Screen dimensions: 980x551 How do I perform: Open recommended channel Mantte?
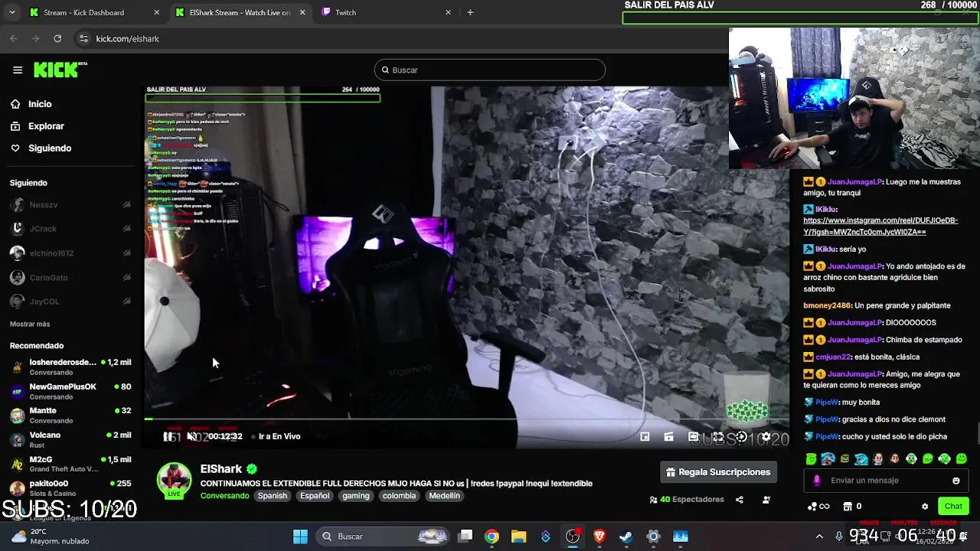pos(70,416)
